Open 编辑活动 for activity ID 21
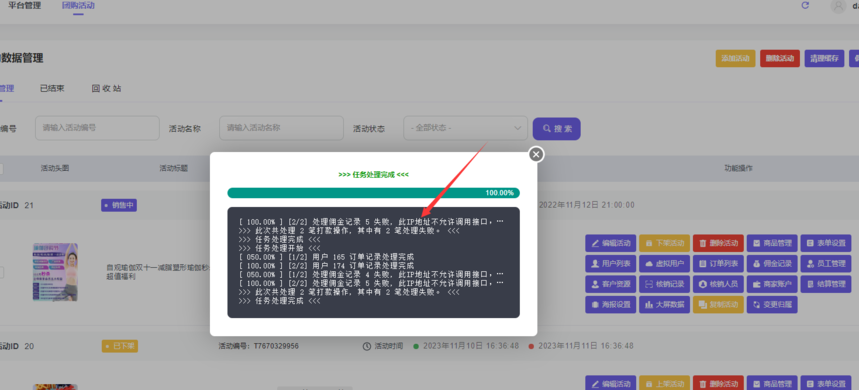 pyautogui.click(x=610, y=243)
